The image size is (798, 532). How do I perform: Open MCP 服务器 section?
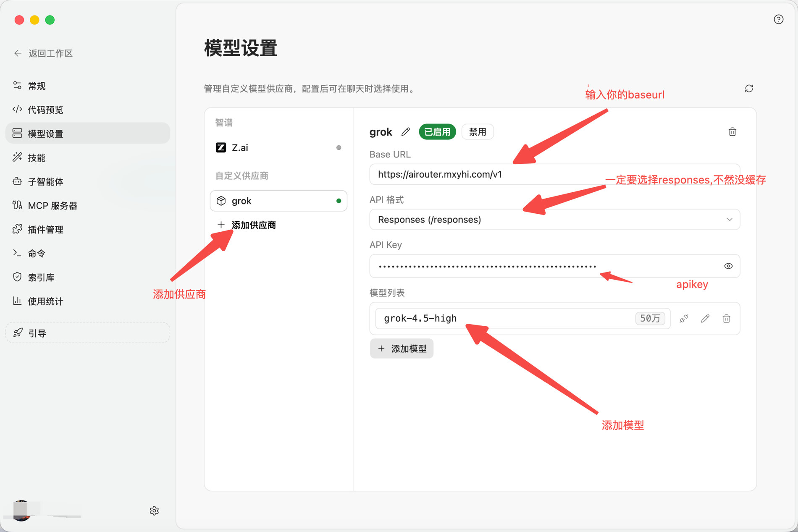point(87,205)
